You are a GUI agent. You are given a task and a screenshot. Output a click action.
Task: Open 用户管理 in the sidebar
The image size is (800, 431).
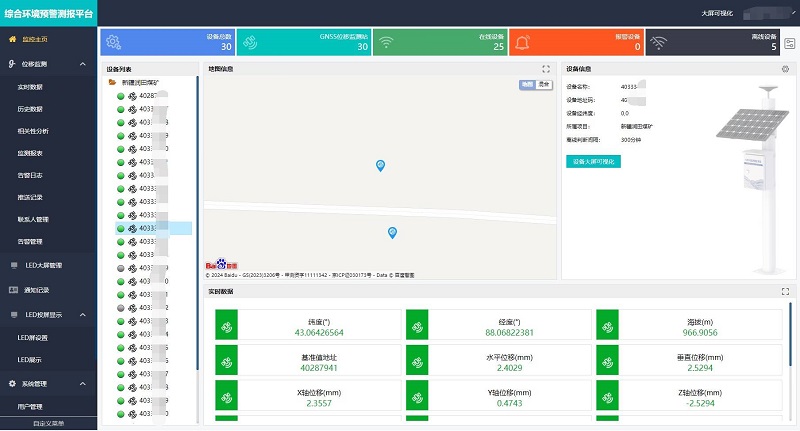click(30, 407)
